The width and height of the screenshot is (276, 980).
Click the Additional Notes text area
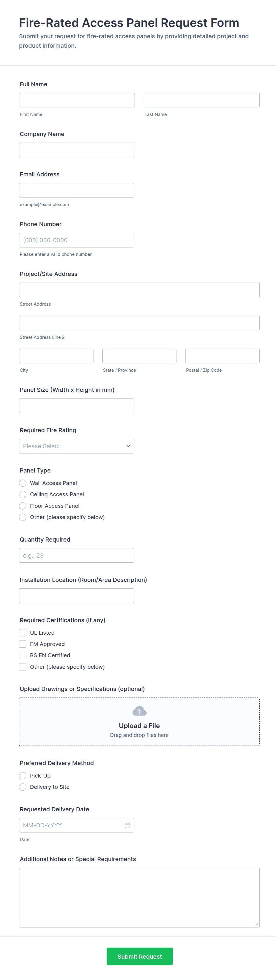coord(139,897)
